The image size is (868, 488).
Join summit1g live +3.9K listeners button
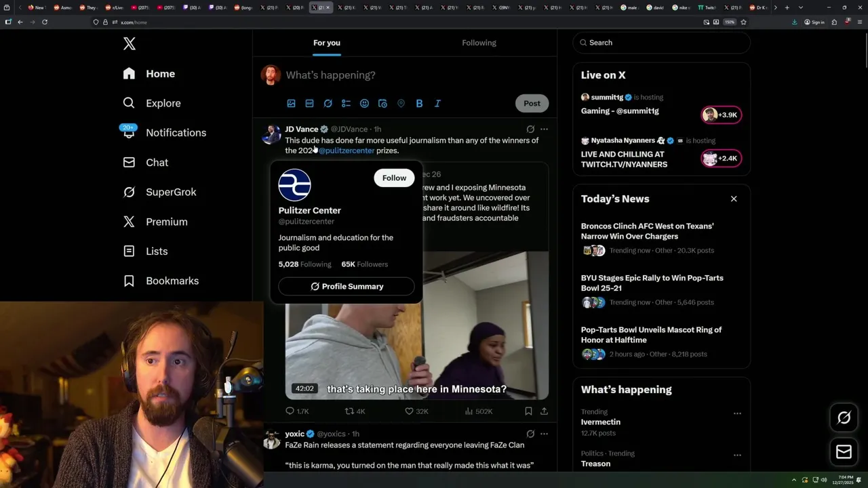click(x=722, y=115)
